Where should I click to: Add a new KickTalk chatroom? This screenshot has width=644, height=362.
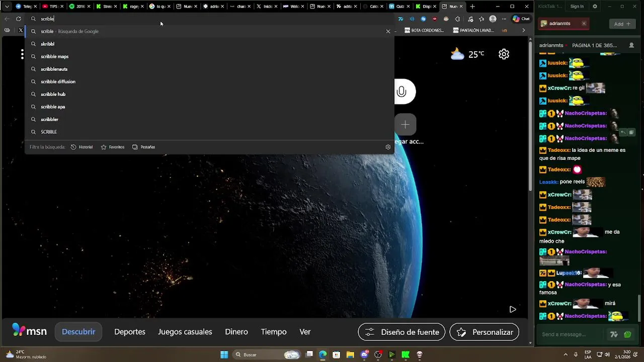click(622, 24)
